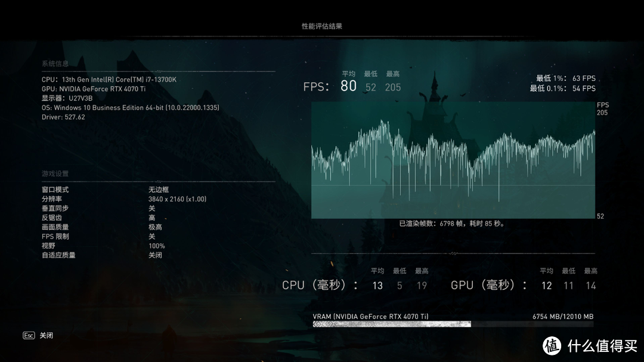Click the VRAM (NVIDIA GeForce RTX 4070 Ti) label
Viewport: 644px width, 362px height.
click(x=370, y=317)
